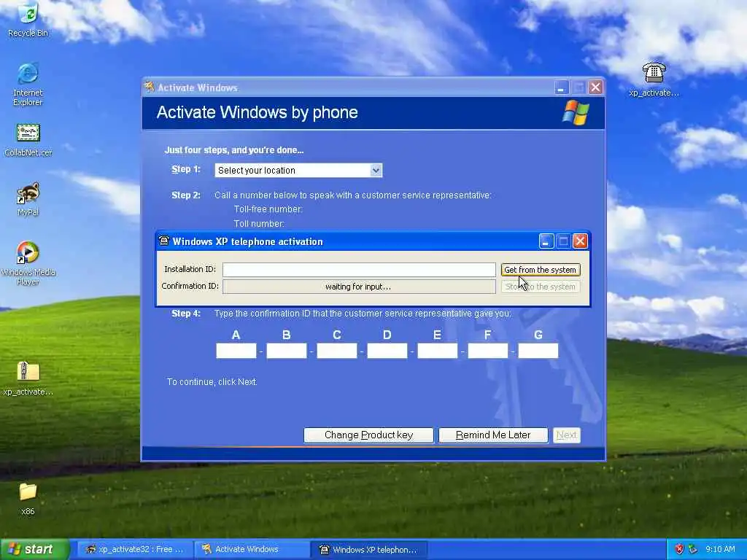Minimize the Activate Windows wizard
The height and width of the screenshot is (560, 747).
pos(562,87)
